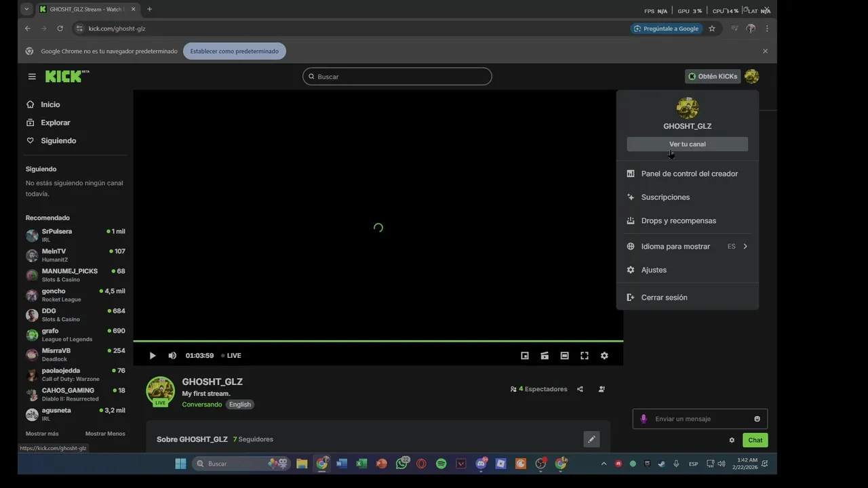
Task: Open the tab search dropdown arrow
Action: pyautogui.click(x=26, y=9)
